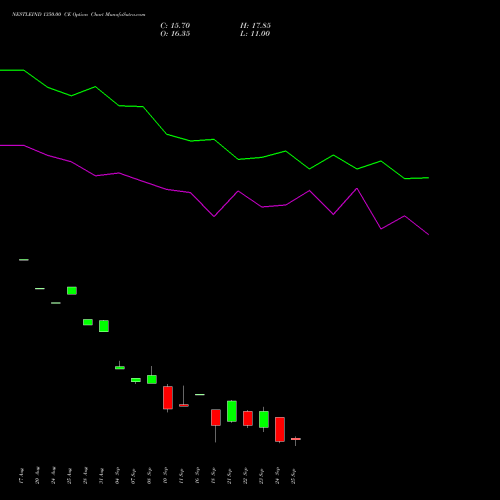
Task: Click the '10 Sep' date axis label
Action: [x=166, y=476]
